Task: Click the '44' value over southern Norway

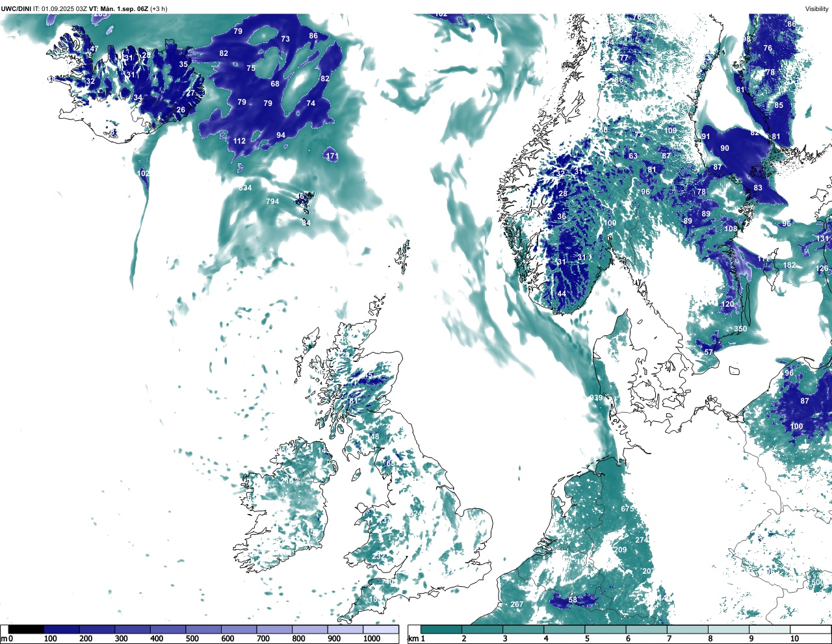Action: pos(562,294)
